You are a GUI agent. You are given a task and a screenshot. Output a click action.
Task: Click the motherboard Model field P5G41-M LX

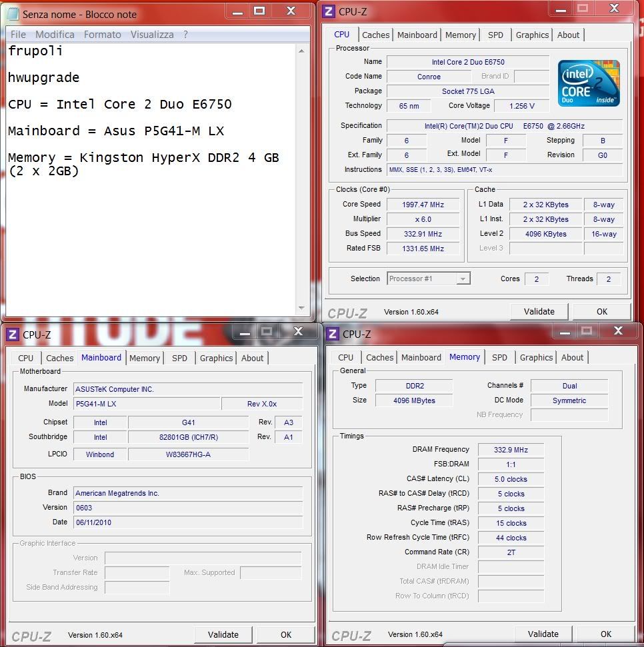(x=147, y=404)
